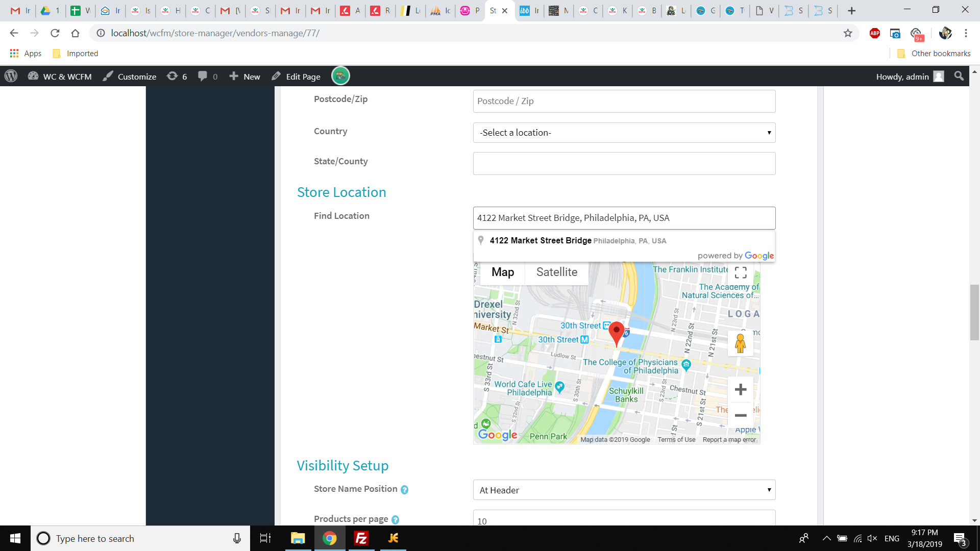
Task: Focus the Products per page field
Action: [x=624, y=518]
